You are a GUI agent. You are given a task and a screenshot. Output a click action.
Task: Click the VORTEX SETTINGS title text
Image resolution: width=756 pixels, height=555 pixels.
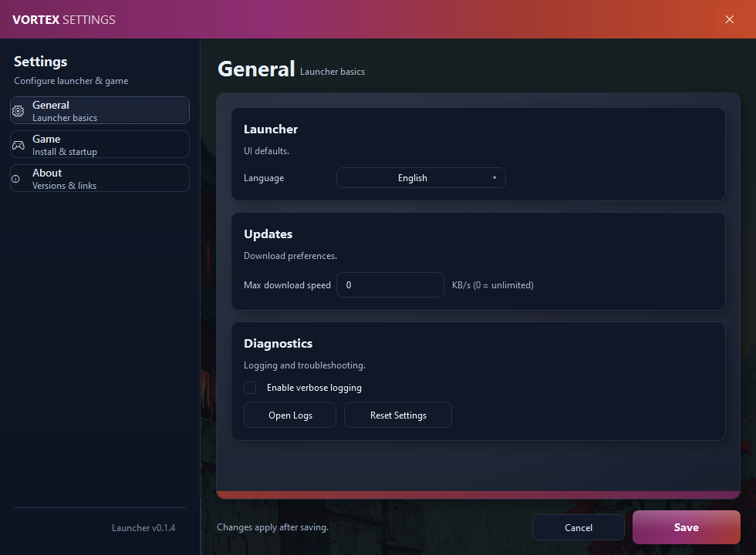[63, 20]
